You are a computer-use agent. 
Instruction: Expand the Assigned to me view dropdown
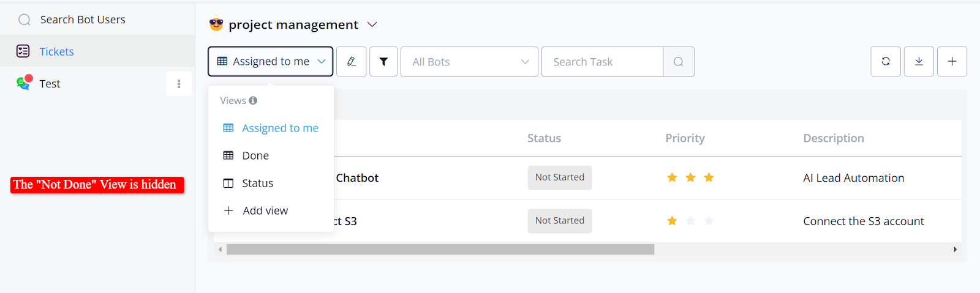coord(270,61)
